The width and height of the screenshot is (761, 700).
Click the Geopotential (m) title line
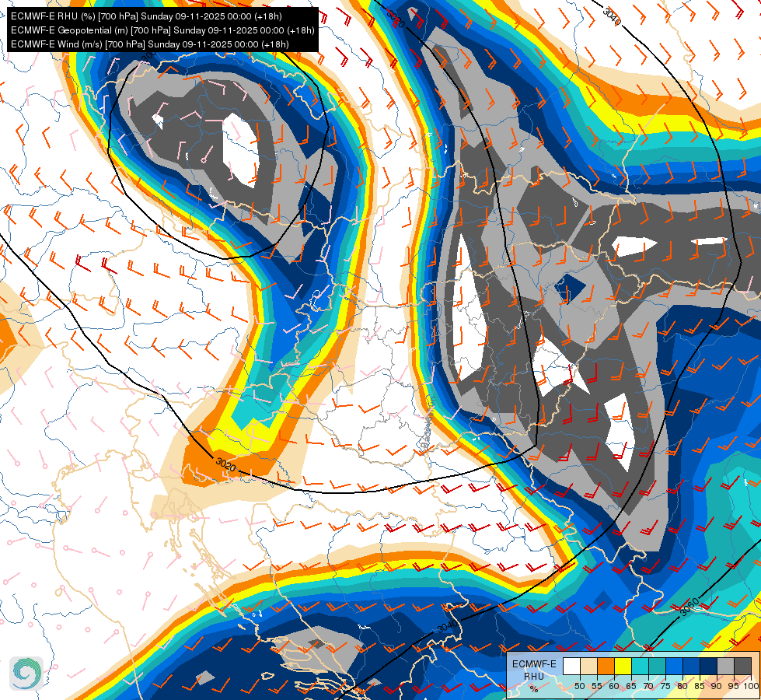tap(162, 30)
